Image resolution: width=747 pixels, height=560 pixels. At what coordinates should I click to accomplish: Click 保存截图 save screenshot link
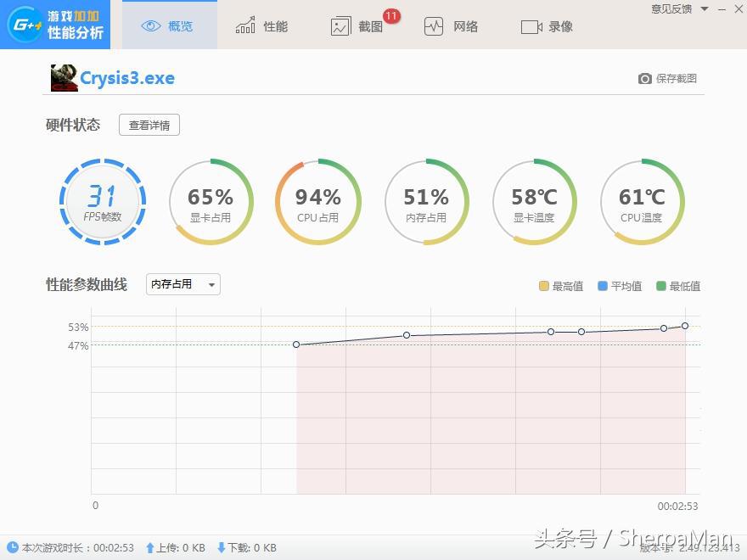click(x=676, y=79)
